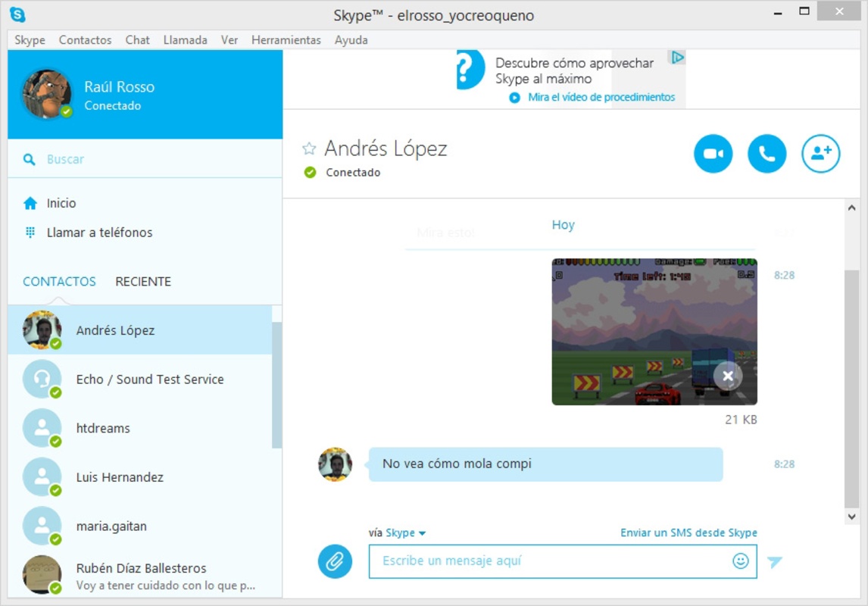
Task: Click the dial pad icon for Llamar a teléfonos
Action: 30,233
